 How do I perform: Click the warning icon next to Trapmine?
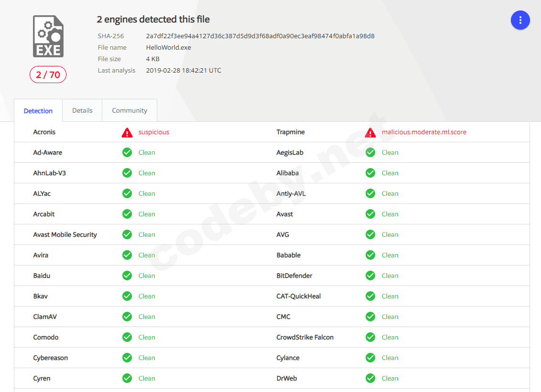pos(370,132)
